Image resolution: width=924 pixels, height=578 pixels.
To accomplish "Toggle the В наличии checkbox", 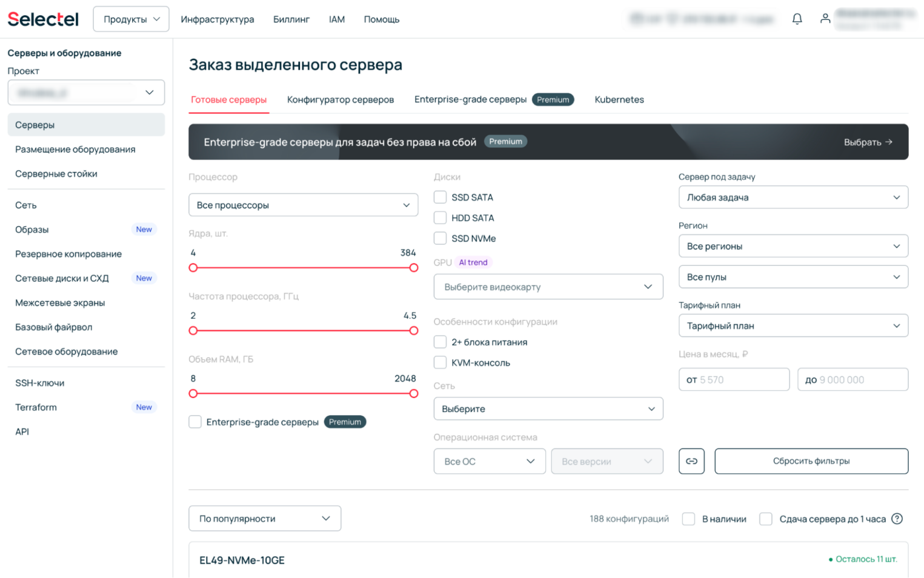I will coord(688,519).
